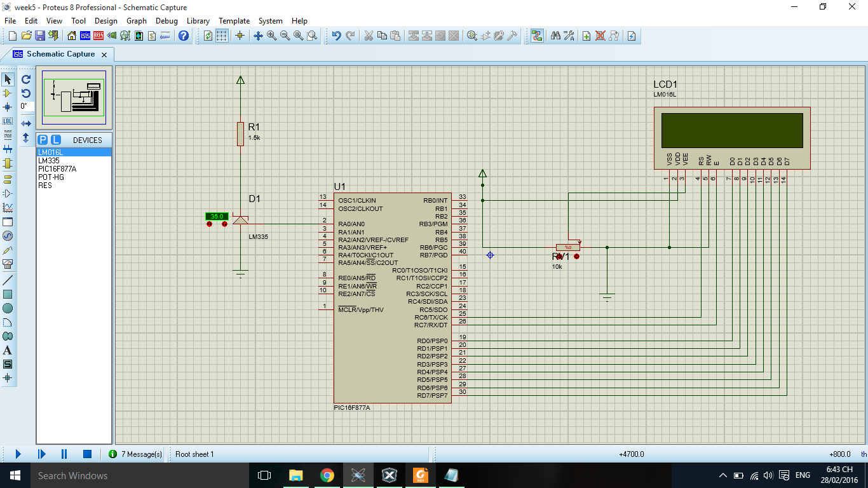868x488 pixels.
Task: Cut the selection with the scissors icon
Action: point(368,36)
